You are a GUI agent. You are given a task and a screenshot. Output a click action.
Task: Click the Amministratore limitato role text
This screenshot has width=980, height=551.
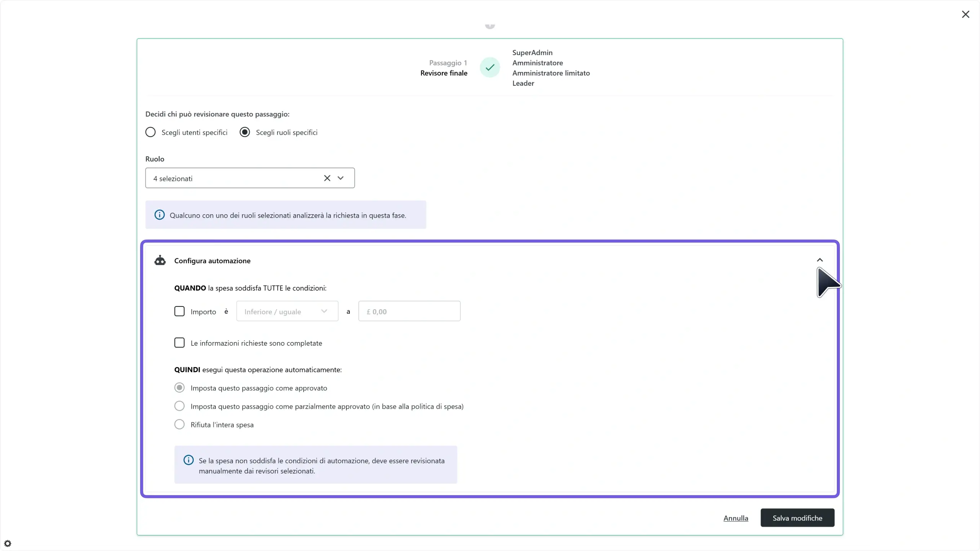click(551, 73)
